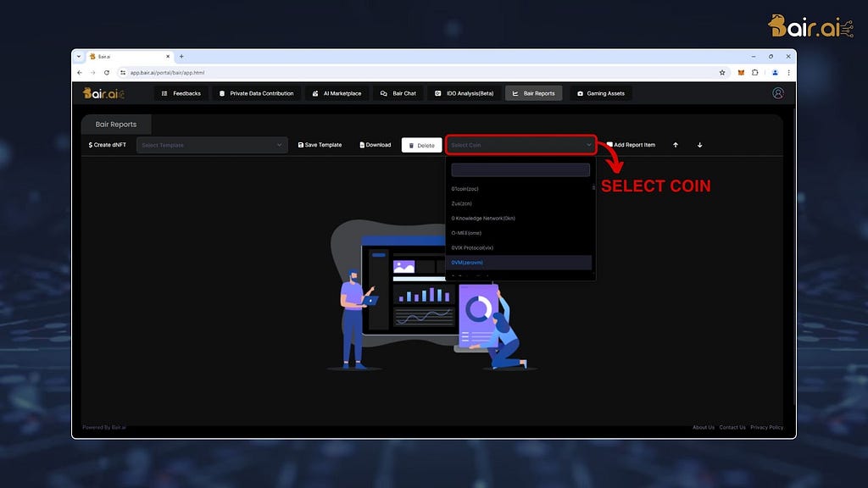Viewport: 868px width, 488px height.
Task: Open About Us link
Action: [x=703, y=427]
